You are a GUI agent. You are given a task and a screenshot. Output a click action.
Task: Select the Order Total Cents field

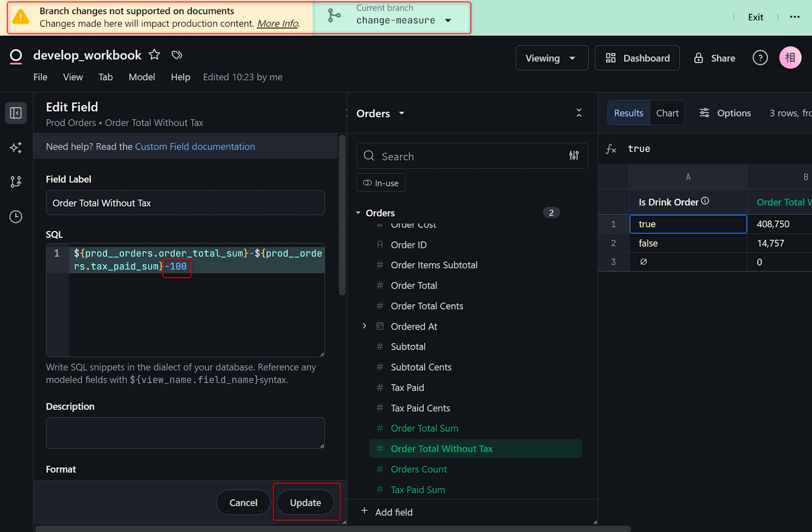(427, 306)
